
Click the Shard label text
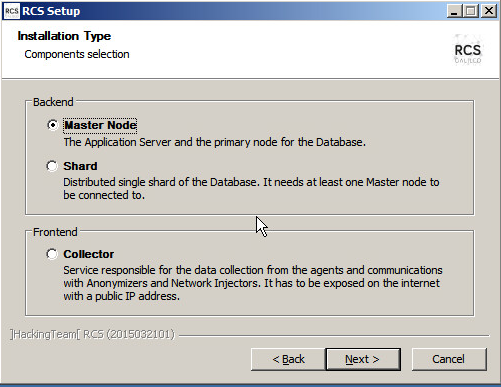pyautogui.click(x=80, y=166)
